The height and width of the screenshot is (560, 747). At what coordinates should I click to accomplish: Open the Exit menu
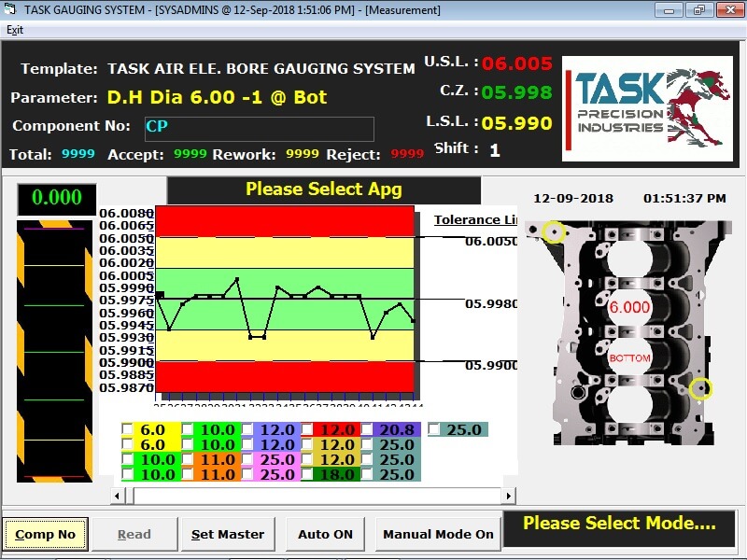click(15, 30)
